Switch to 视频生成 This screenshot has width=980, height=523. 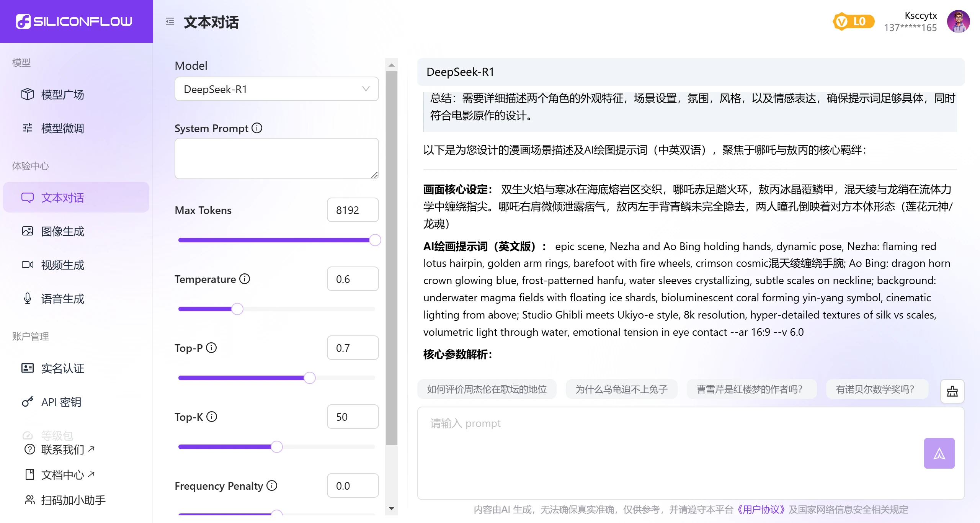pyautogui.click(x=62, y=265)
